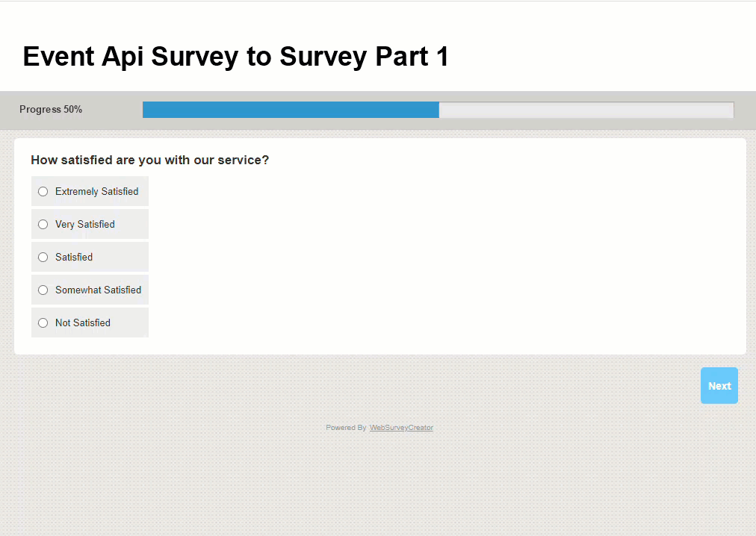Click the Event Api Survey title
Screen dimensions: 756x536
coord(235,56)
